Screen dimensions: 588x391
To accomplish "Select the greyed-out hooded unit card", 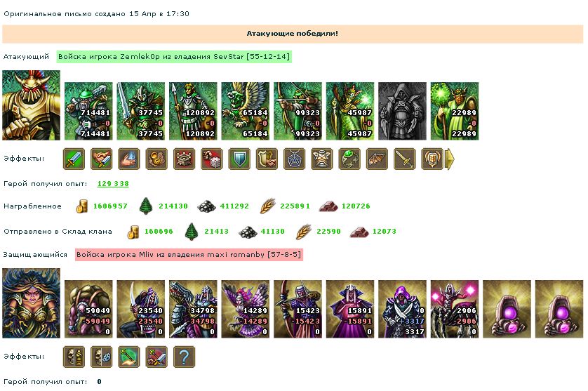I will pyautogui.click(x=402, y=111).
